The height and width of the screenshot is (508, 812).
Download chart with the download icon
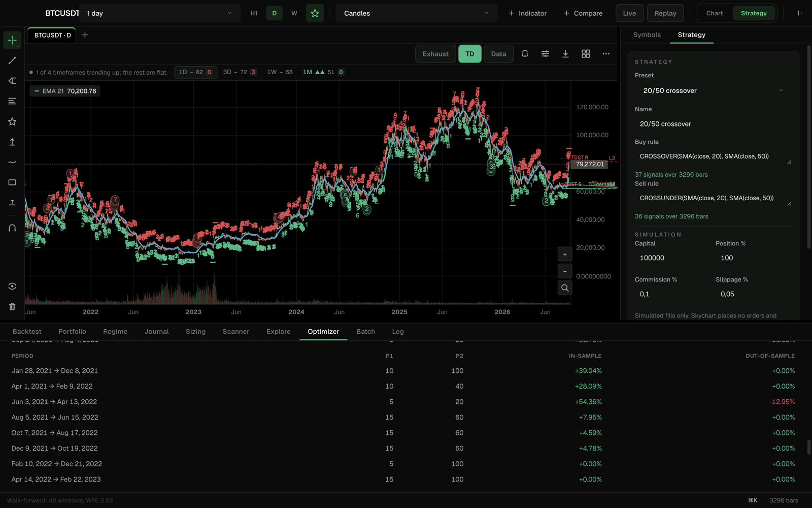[565, 53]
